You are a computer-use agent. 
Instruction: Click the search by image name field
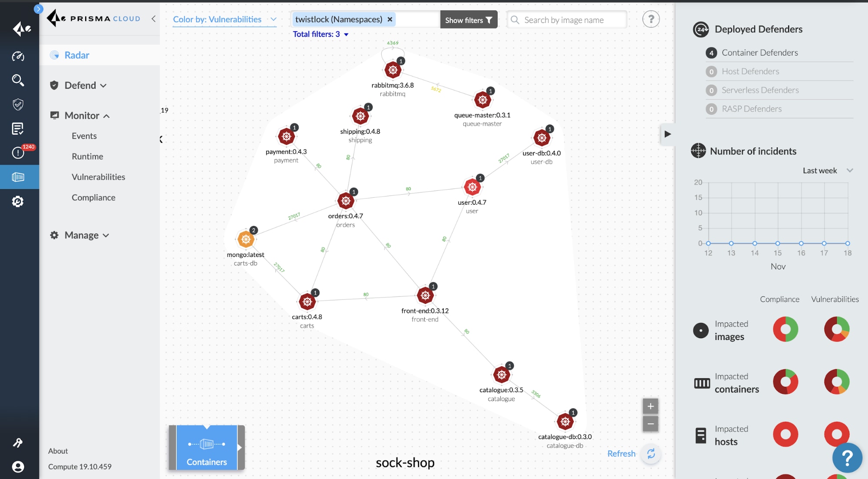[567, 20]
